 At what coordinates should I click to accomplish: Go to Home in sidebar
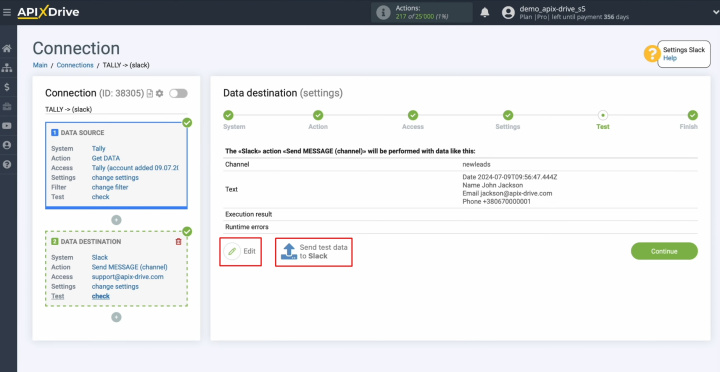7,49
